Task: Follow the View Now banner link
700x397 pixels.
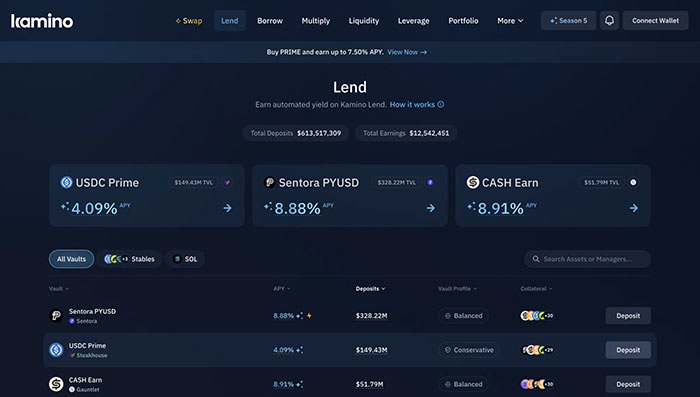Action: (407, 52)
